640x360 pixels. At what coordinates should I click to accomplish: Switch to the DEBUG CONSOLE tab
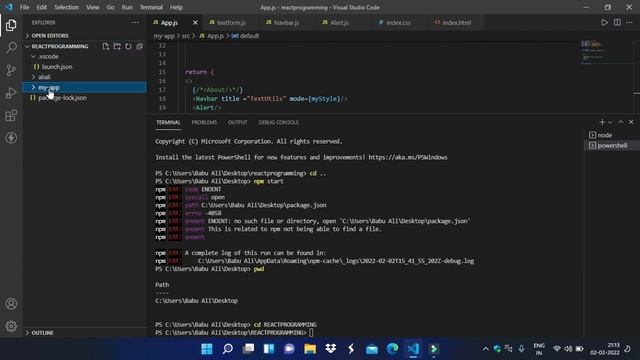(278, 122)
